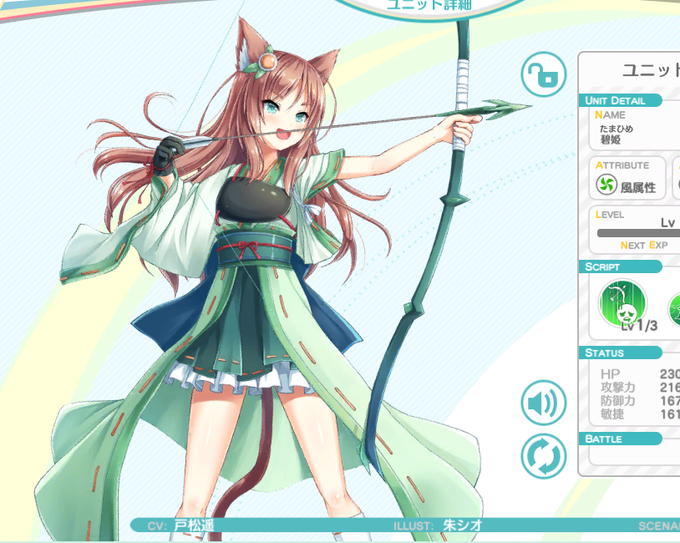Click the voice actor name 戸松遥
Viewport: 680px width, 543px height.
(194, 526)
